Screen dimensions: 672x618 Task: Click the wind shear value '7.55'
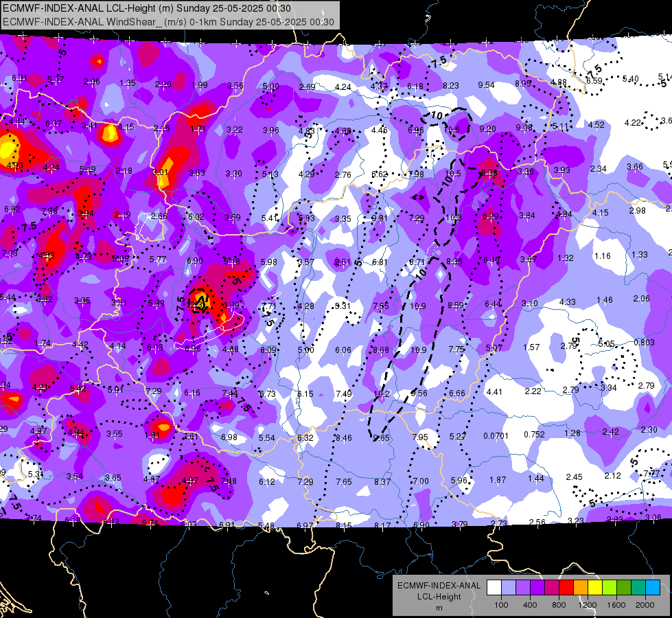[x=381, y=306]
